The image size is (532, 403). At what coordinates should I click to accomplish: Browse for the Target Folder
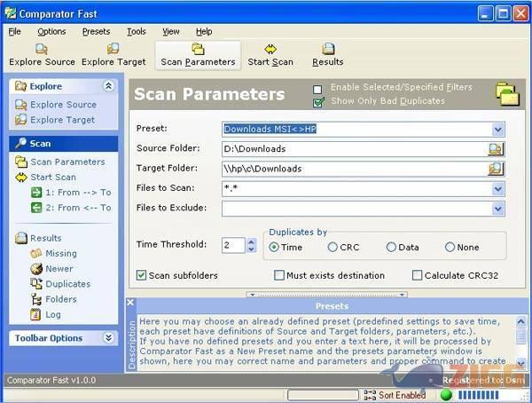click(x=496, y=169)
